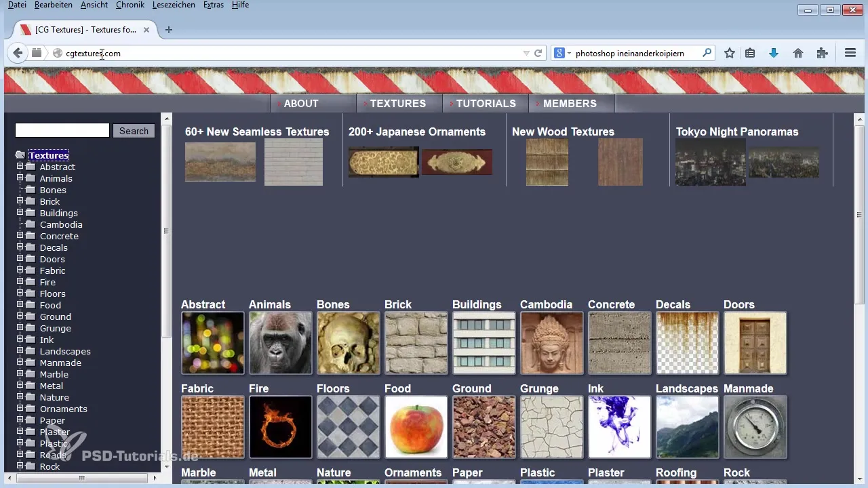Bookmark this page with the star icon
This screenshot has height=488, width=868.
pos(730,53)
